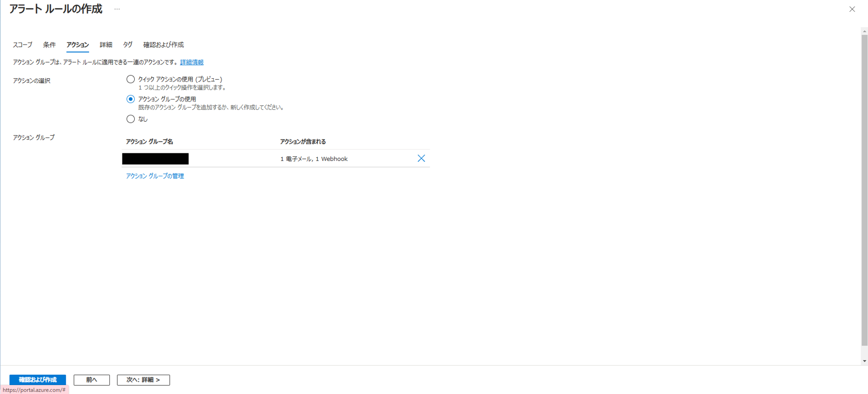Open the 詳細情報 link

pyautogui.click(x=192, y=62)
